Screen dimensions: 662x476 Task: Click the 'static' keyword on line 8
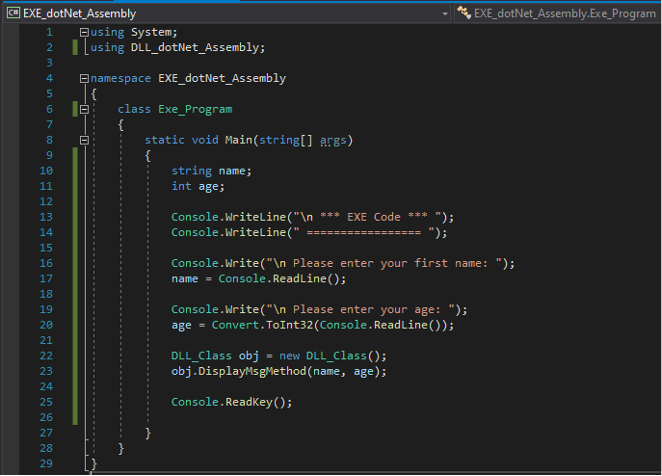tap(165, 140)
